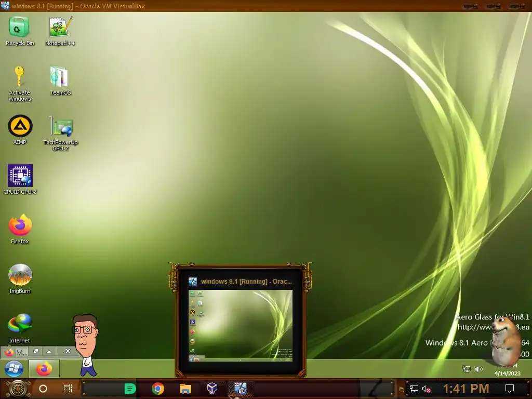532x399 pixels.
Task: Launch Google Chrome from host taskbar
Action: pos(158,389)
